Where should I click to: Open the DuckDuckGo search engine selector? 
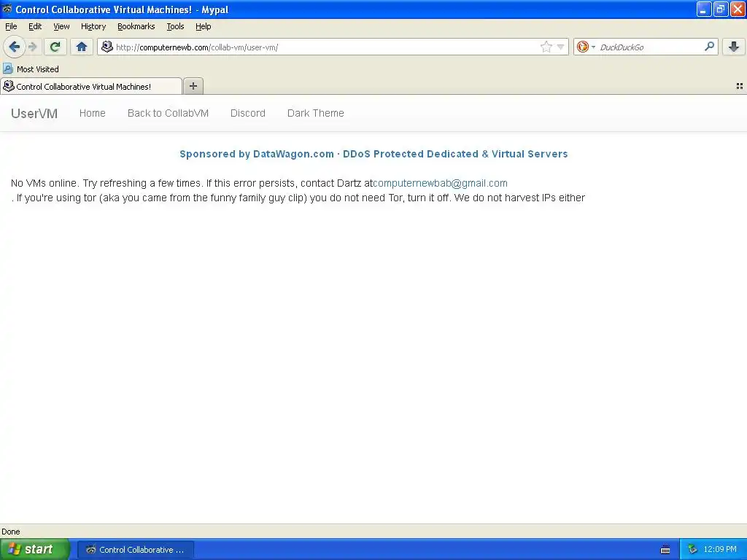coord(586,47)
